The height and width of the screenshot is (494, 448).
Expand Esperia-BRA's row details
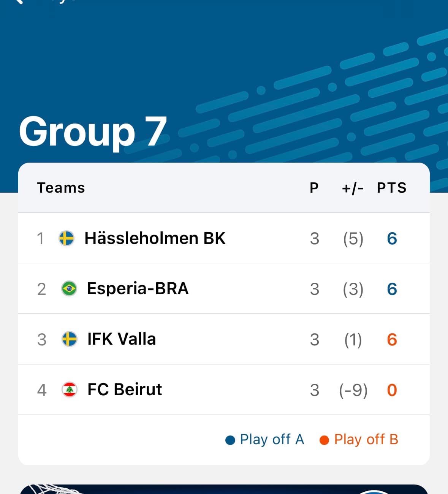[x=224, y=288]
